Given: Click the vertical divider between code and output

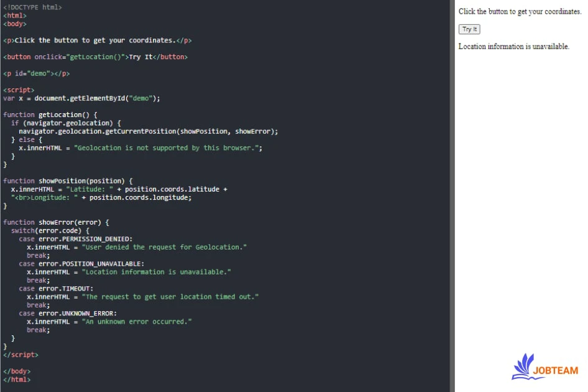Looking at the screenshot, I should point(452,196).
